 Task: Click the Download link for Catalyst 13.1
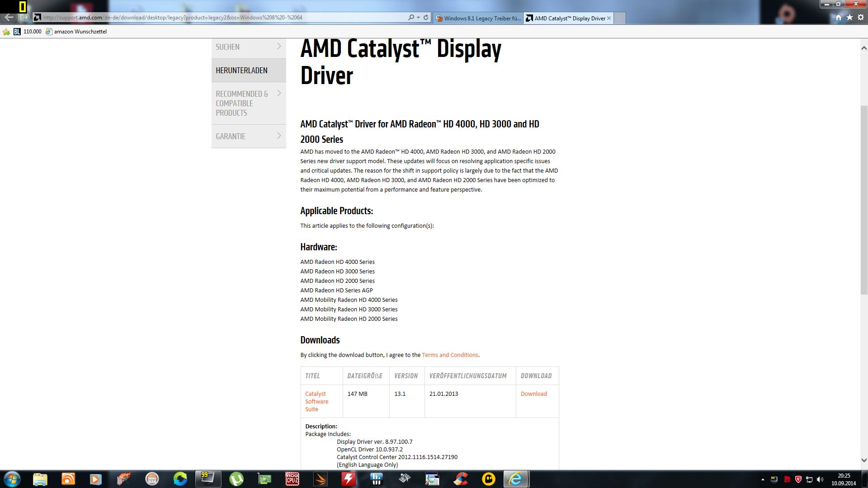[533, 394]
